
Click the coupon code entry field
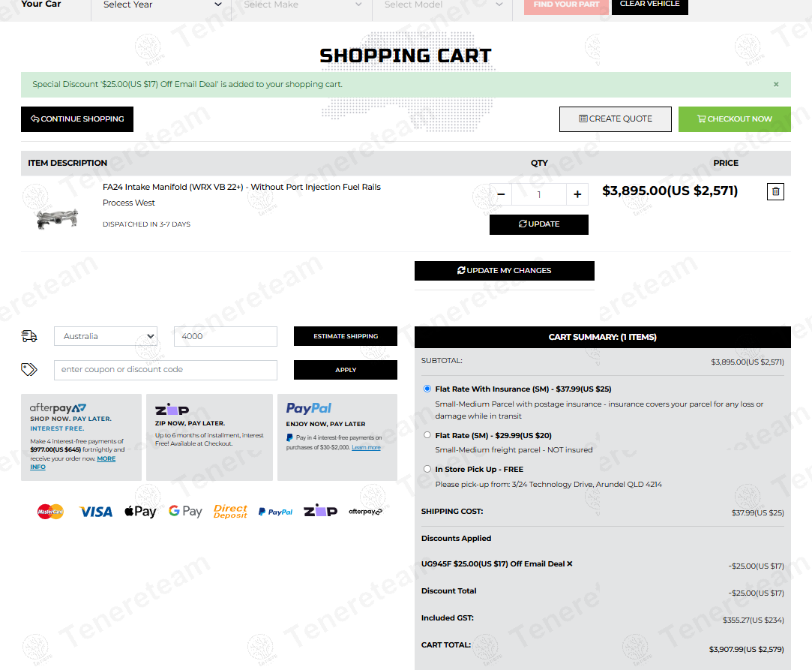point(165,370)
